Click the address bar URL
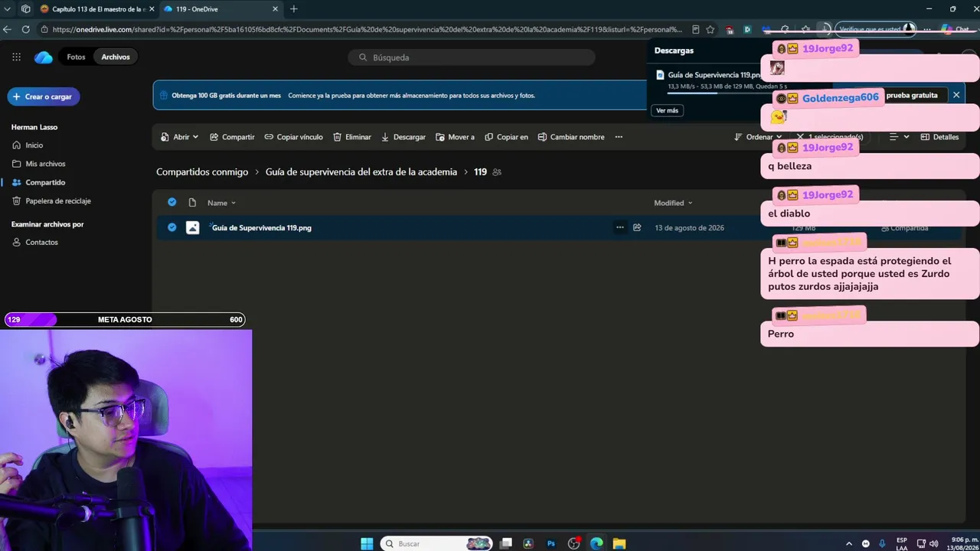980x551 pixels. pos(367,29)
